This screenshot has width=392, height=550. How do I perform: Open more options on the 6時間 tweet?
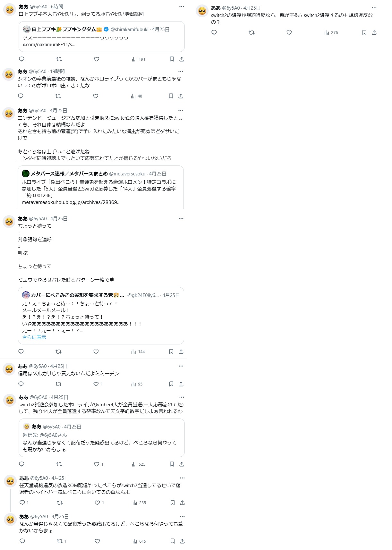[x=182, y=6]
